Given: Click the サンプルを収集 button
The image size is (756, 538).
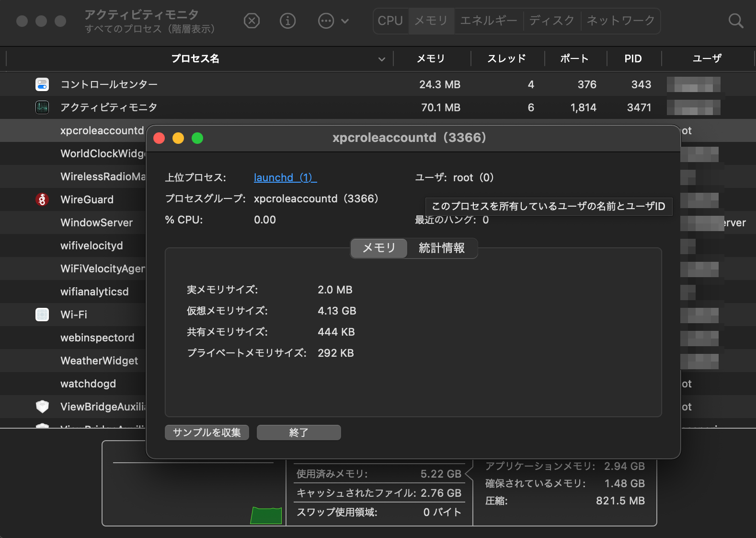Looking at the screenshot, I should (x=207, y=433).
